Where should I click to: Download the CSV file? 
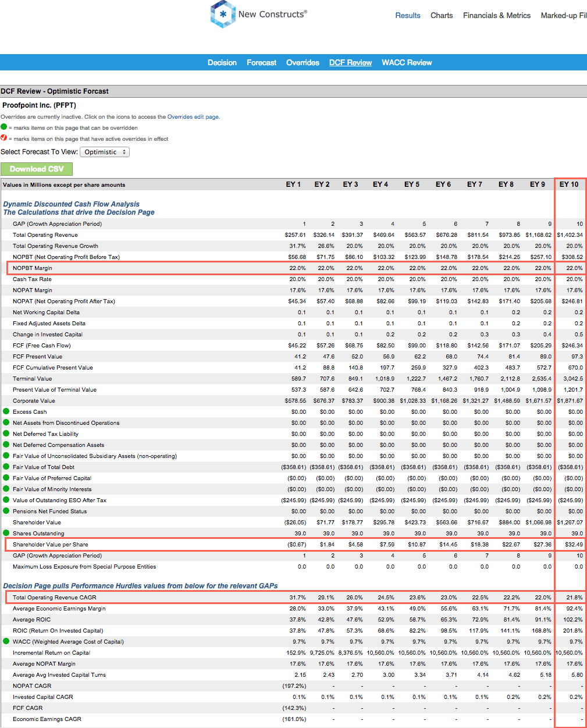coord(37,169)
